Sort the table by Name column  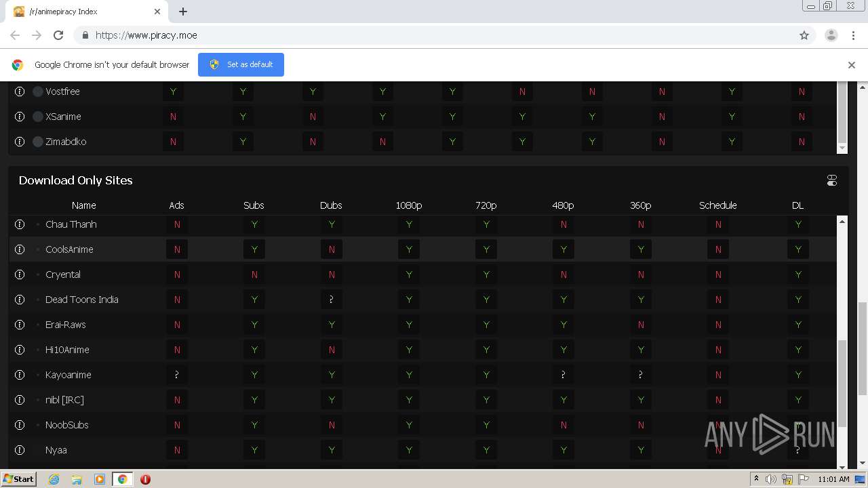84,205
